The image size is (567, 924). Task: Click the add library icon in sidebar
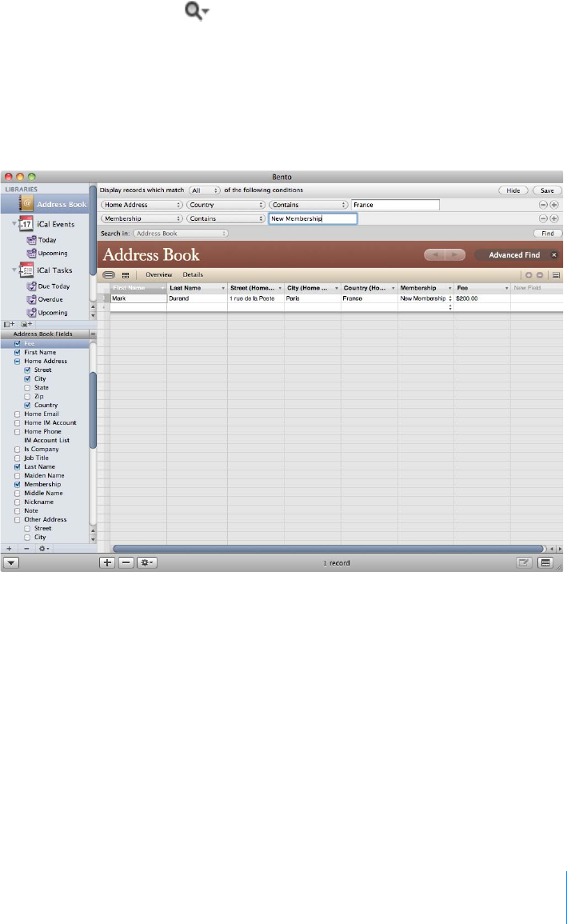click(9, 324)
